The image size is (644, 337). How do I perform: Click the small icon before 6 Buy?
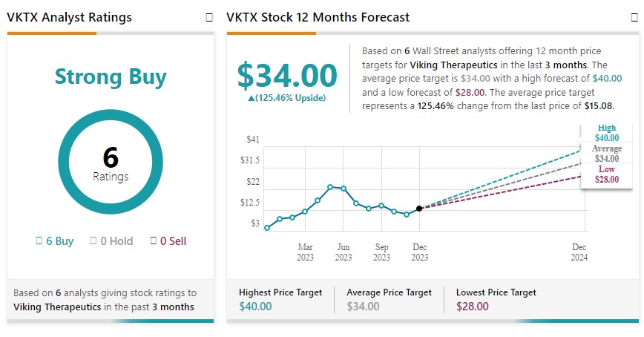(39, 241)
